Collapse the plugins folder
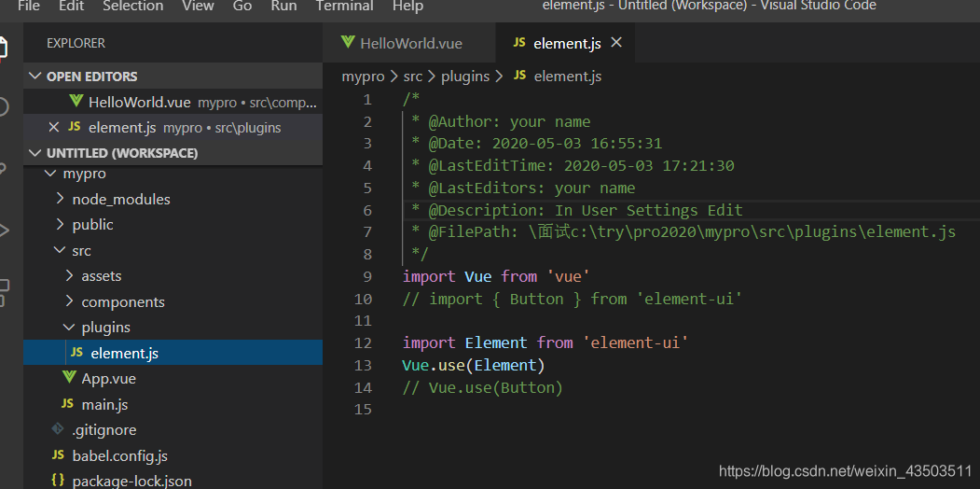Viewport: 980px width, 489px height. (x=69, y=327)
